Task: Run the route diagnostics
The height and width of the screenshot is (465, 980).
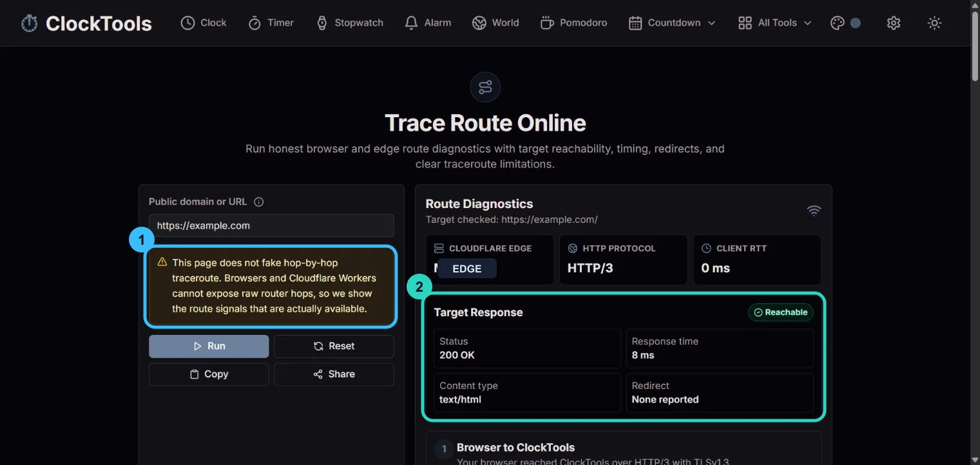Action: click(x=209, y=346)
